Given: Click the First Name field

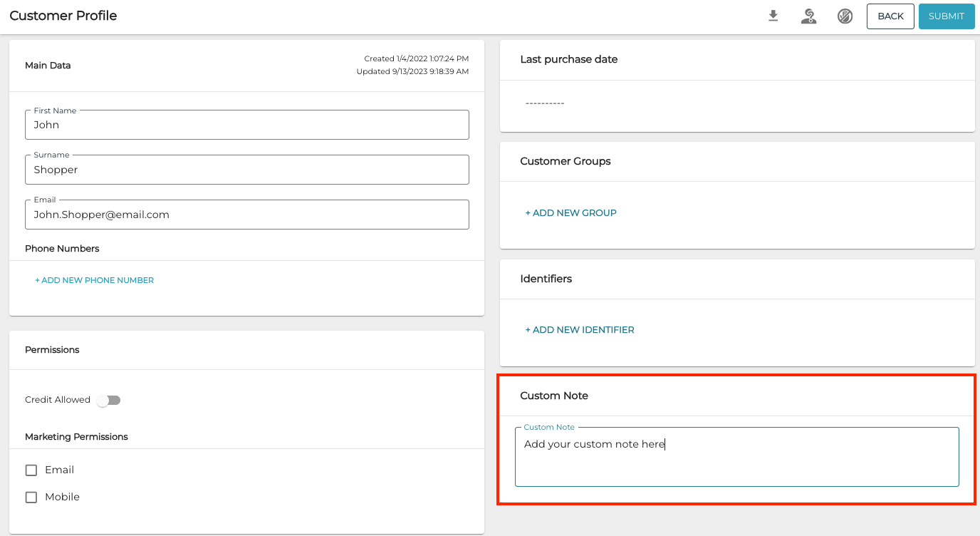Looking at the screenshot, I should [x=246, y=125].
